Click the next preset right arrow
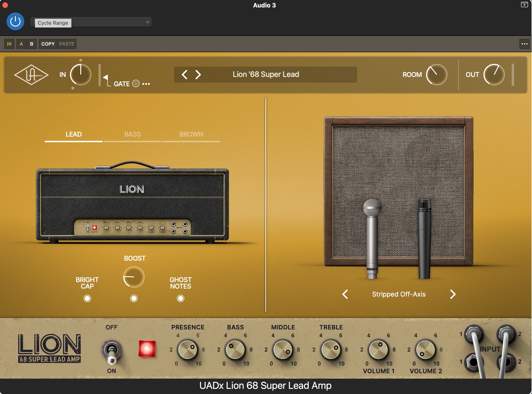532x394 pixels. click(198, 75)
